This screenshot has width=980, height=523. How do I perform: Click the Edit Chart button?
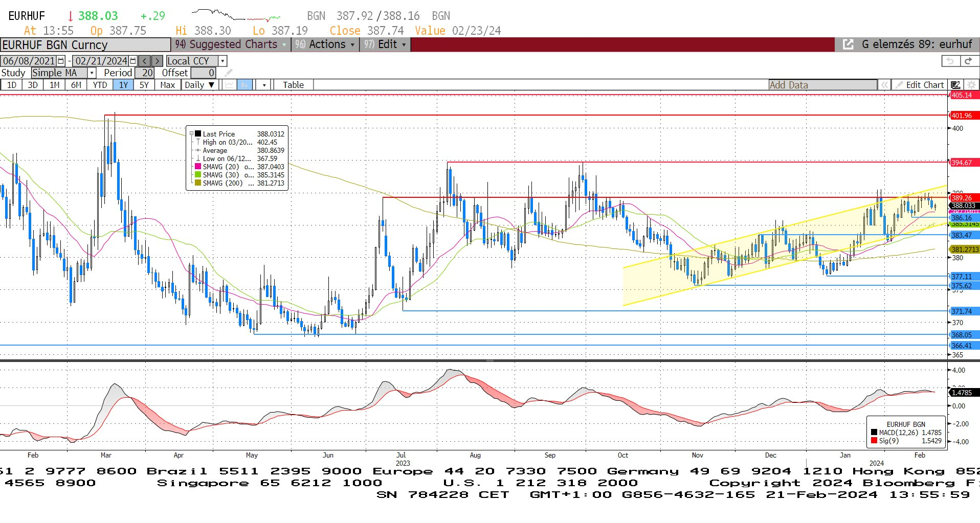919,85
